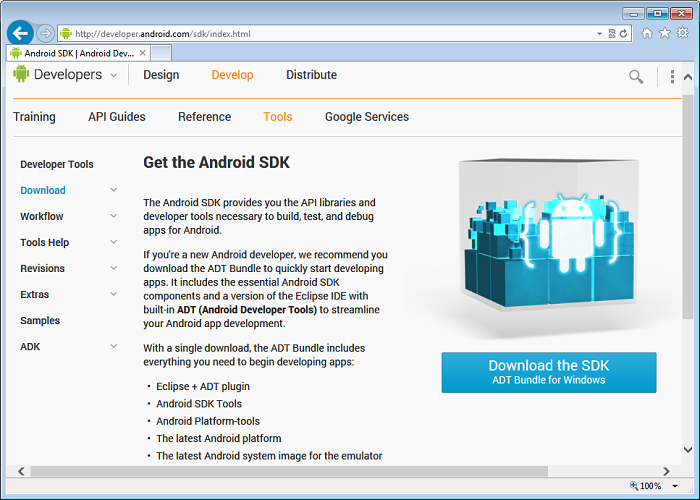Open the Tools Help sidebar link

tap(44, 242)
